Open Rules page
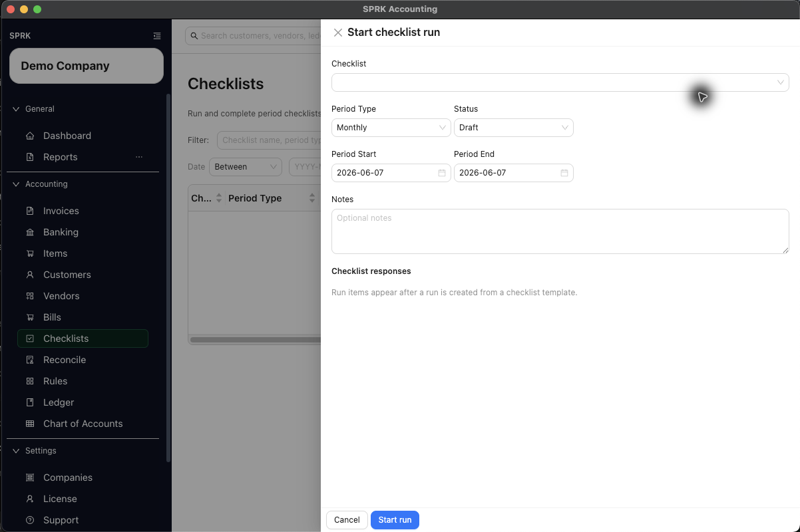The image size is (800, 532). pyautogui.click(x=55, y=381)
